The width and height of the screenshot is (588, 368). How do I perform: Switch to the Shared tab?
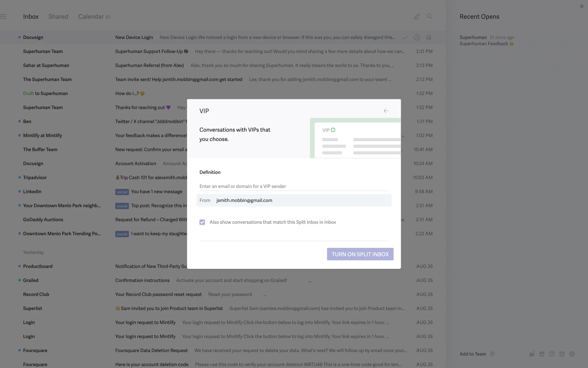click(x=58, y=17)
